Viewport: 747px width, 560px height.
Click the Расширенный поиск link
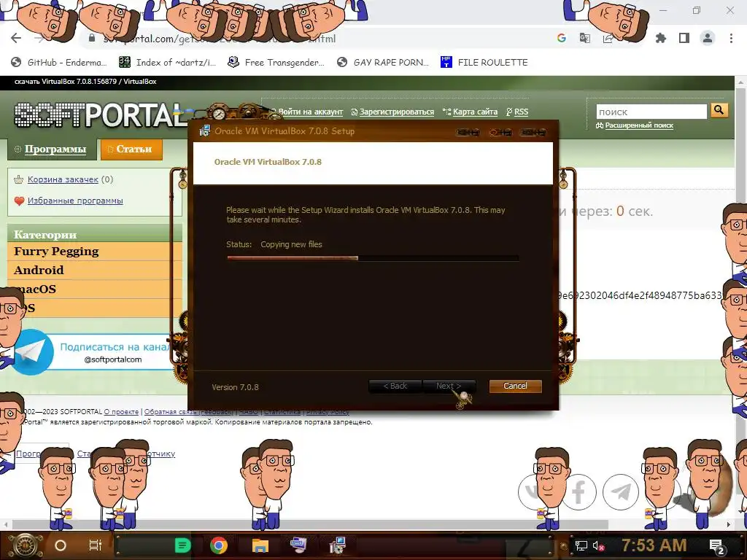(x=639, y=125)
